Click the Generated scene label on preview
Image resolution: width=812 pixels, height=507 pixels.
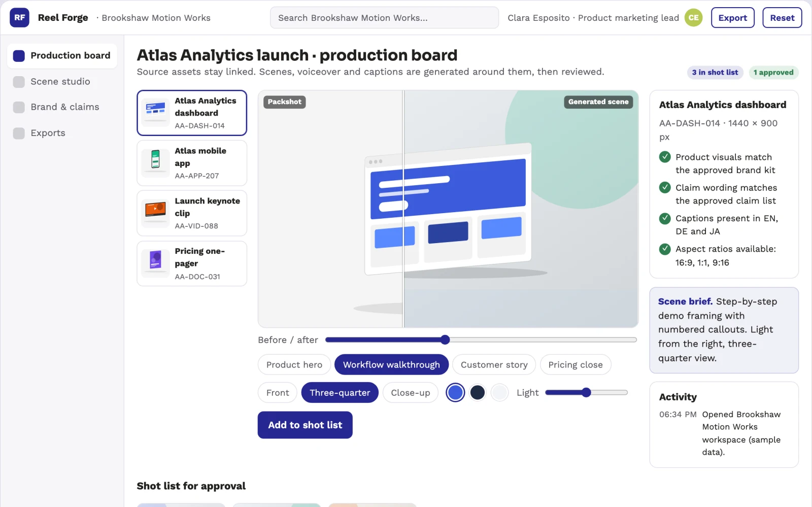pyautogui.click(x=598, y=102)
